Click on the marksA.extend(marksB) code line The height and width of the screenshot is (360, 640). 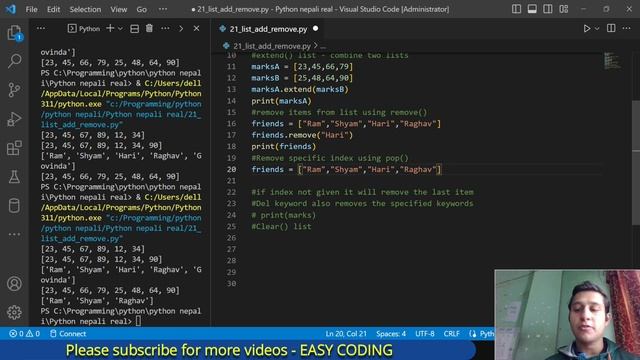pyautogui.click(x=300, y=89)
